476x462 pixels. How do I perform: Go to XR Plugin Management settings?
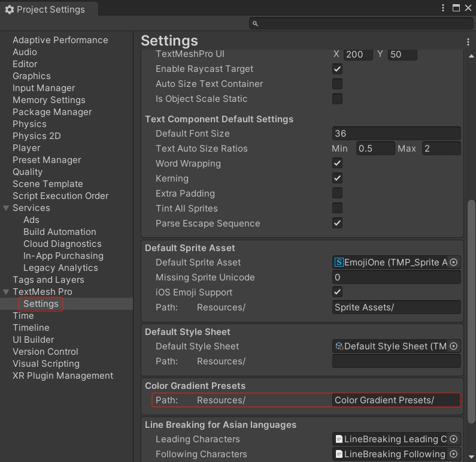coord(63,376)
